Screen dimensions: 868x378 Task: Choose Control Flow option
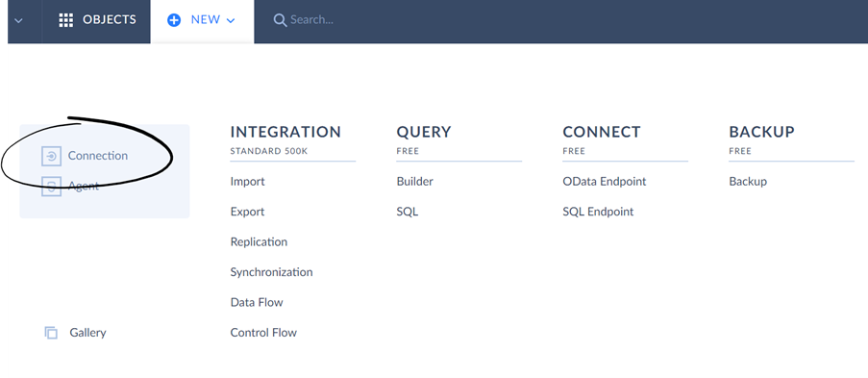263,333
